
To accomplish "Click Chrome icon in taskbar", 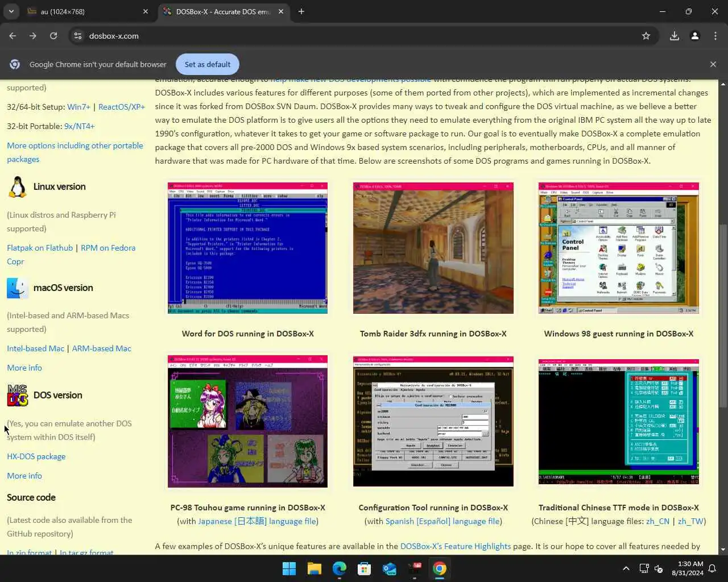I will [440, 568].
